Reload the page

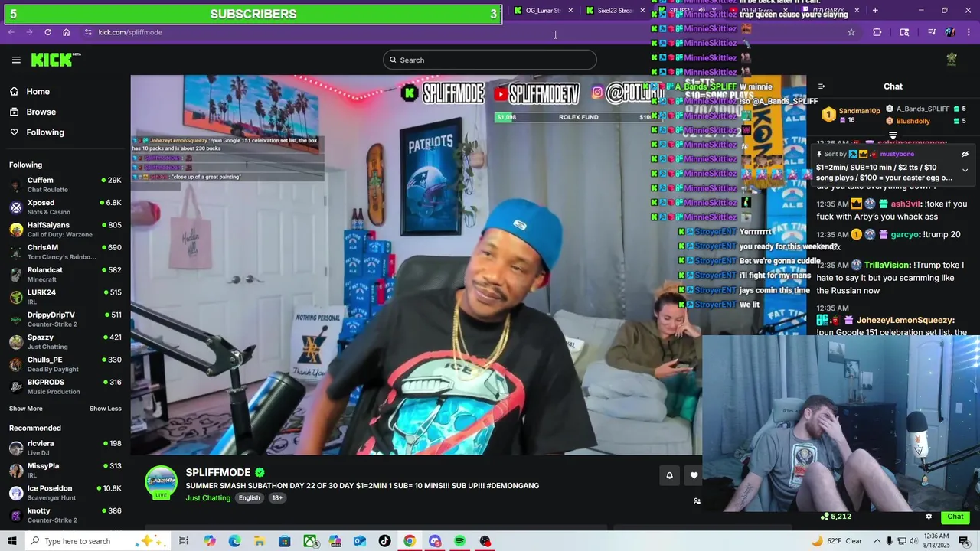point(47,32)
